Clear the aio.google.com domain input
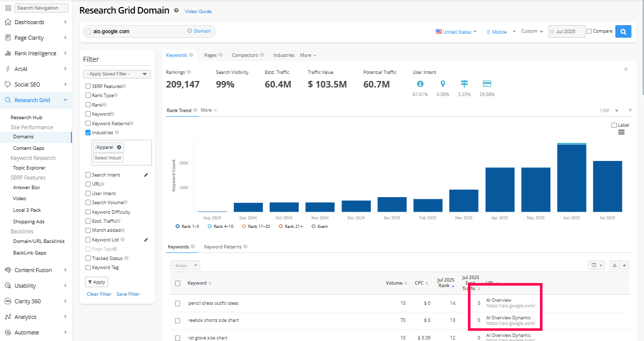This screenshot has width=644, height=341. [x=190, y=31]
